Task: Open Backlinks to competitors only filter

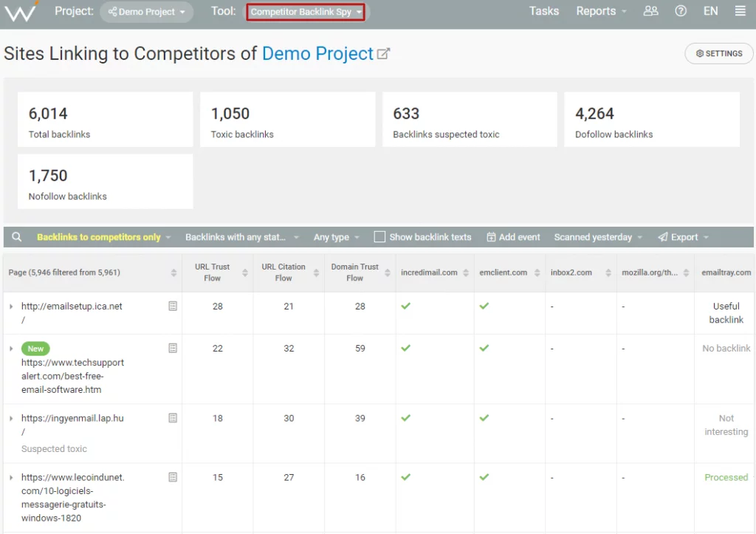Action: coord(103,237)
